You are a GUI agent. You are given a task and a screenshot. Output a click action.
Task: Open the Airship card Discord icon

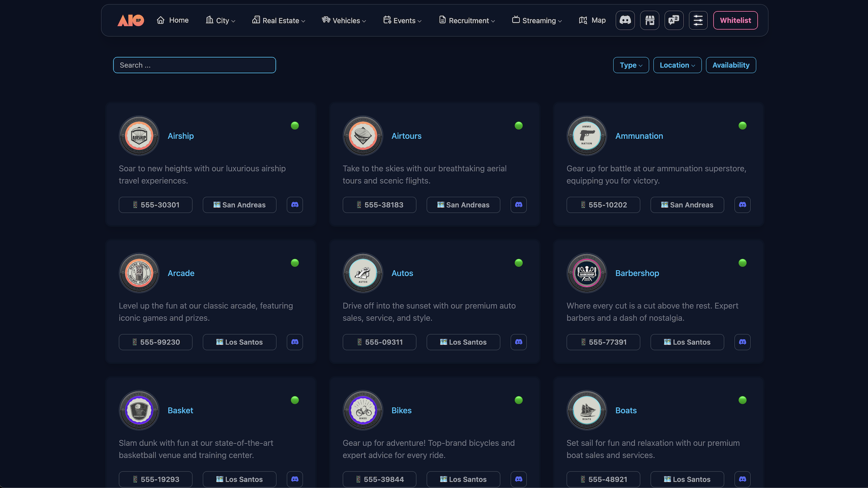(295, 205)
